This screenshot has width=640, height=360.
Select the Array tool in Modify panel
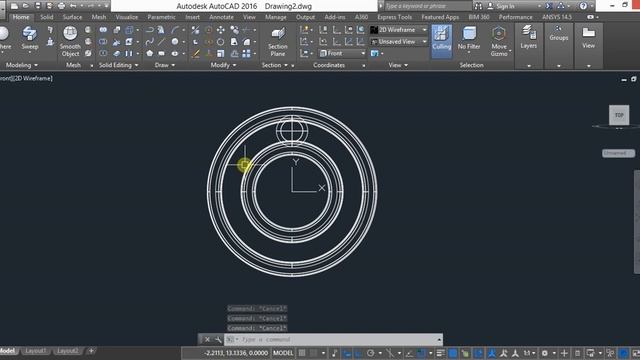(x=246, y=53)
